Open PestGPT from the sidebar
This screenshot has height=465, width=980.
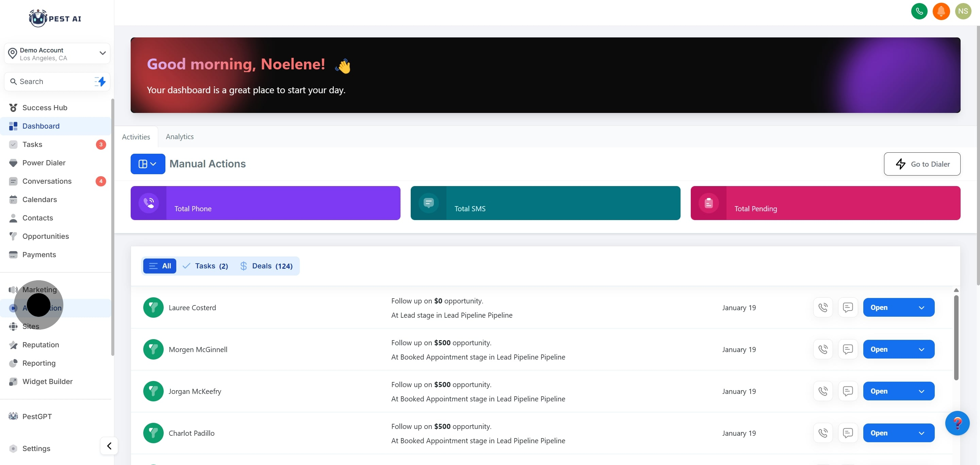37,416
